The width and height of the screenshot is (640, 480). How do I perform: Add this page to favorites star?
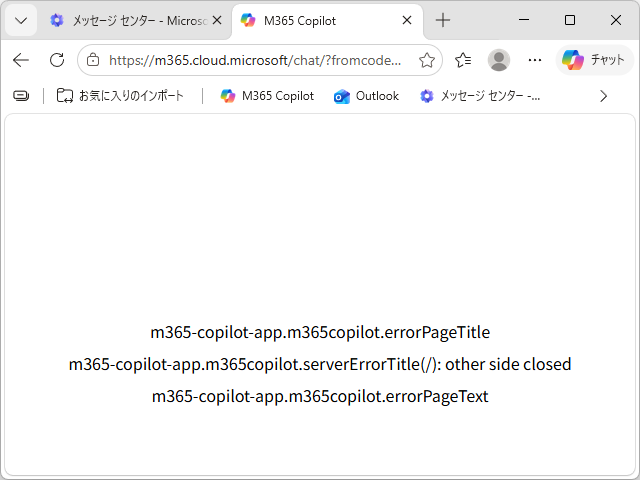[427, 60]
